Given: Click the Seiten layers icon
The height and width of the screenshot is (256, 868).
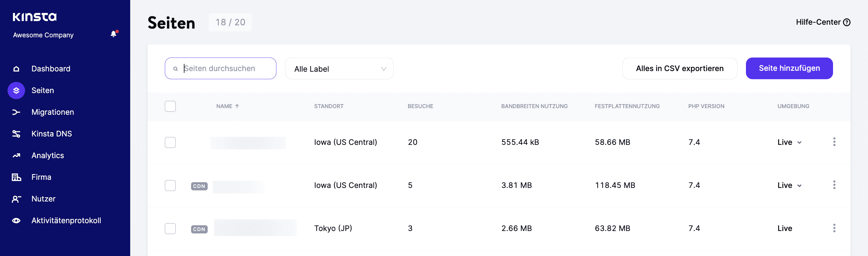Looking at the screenshot, I should tap(16, 90).
